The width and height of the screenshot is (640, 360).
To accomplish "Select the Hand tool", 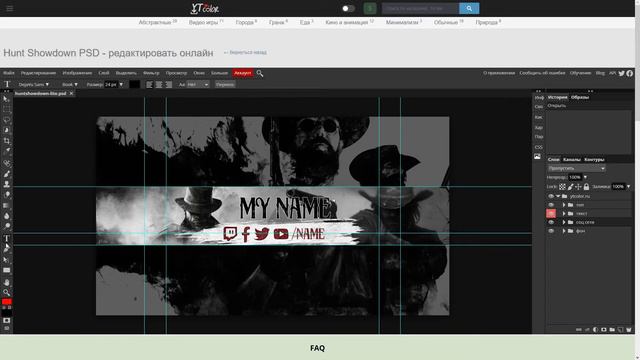I will (x=7, y=282).
